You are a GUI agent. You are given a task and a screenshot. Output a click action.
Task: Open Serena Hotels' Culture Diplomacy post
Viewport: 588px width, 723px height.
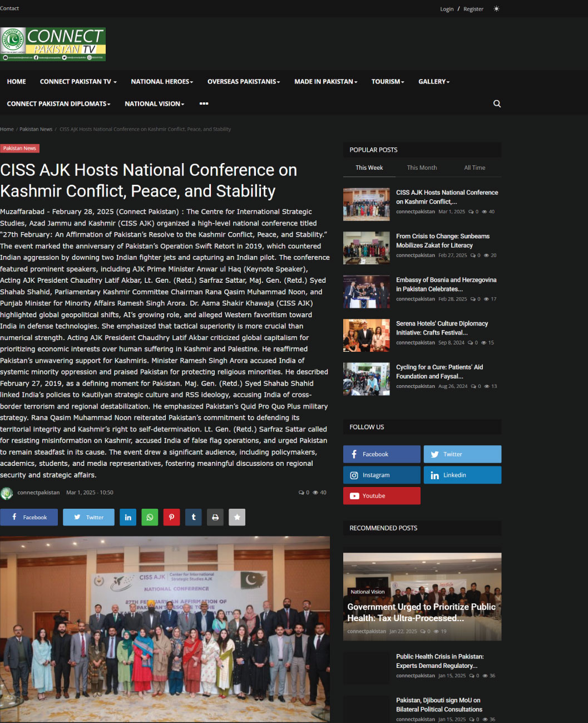[x=442, y=328]
